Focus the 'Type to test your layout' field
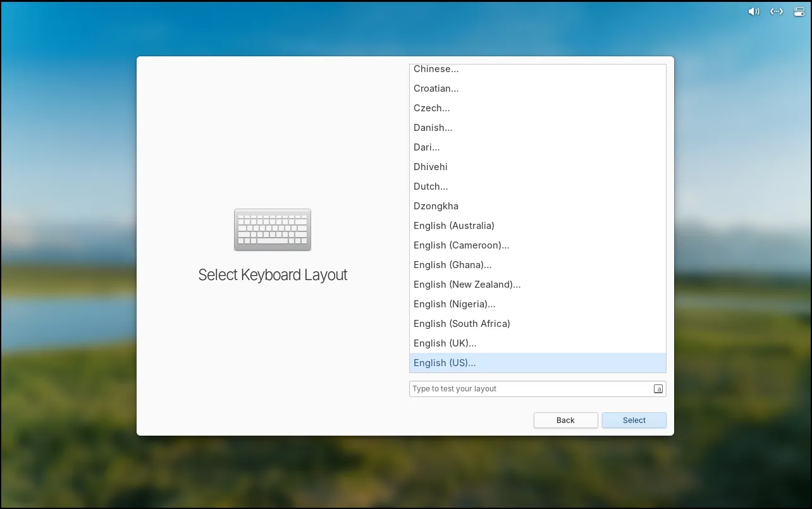The image size is (812, 509). (530, 389)
